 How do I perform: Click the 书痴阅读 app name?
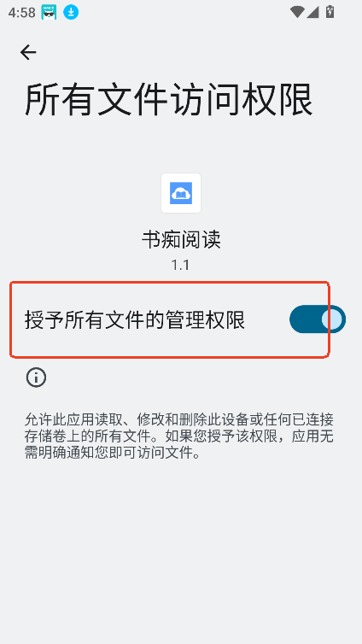coord(181,239)
